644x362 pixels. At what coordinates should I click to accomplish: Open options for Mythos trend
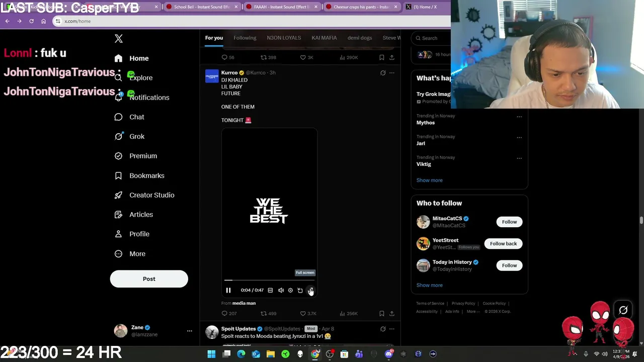click(x=519, y=117)
